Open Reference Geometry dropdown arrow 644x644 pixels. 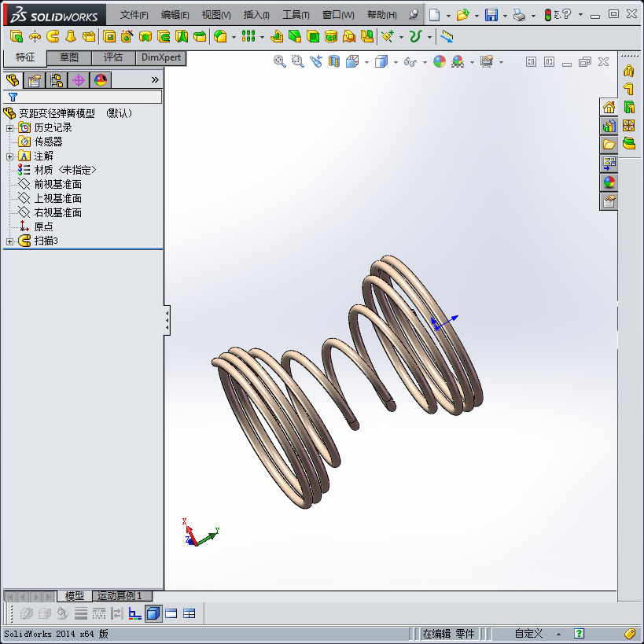pyautogui.click(x=401, y=38)
